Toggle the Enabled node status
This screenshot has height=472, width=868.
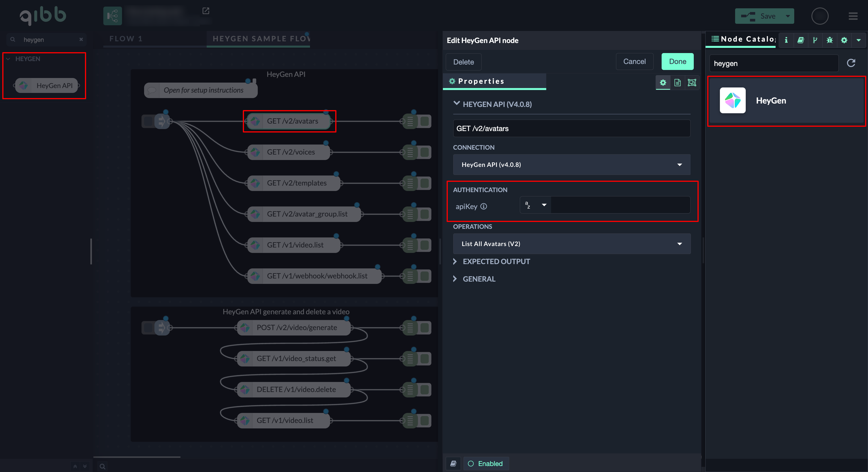486,464
